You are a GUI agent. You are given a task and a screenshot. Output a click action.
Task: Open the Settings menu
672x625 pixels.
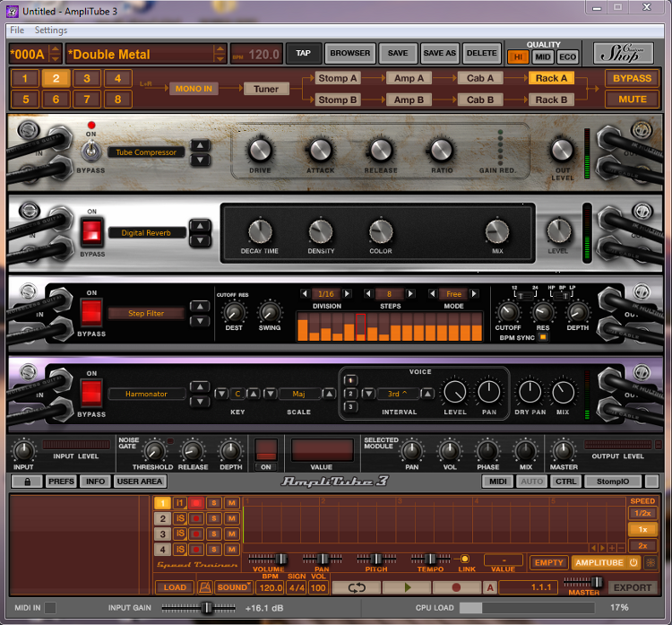[51, 30]
